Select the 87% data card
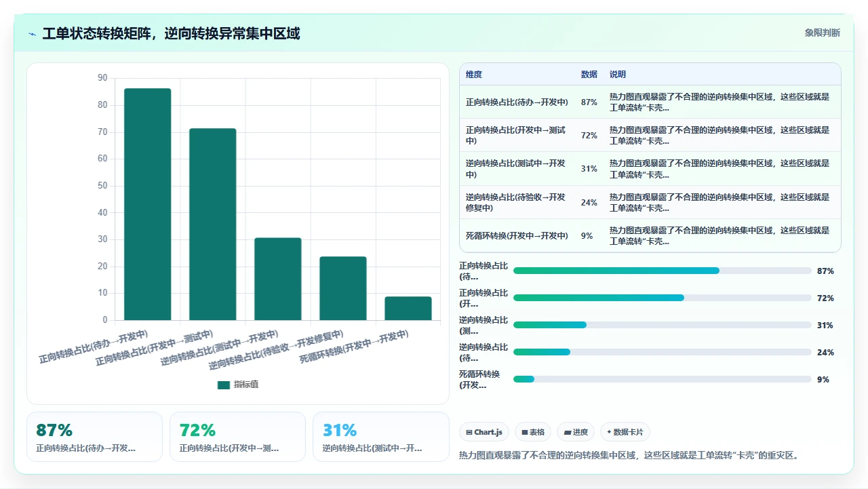Viewport: 868px width, 489px height. click(x=94, y=437)
